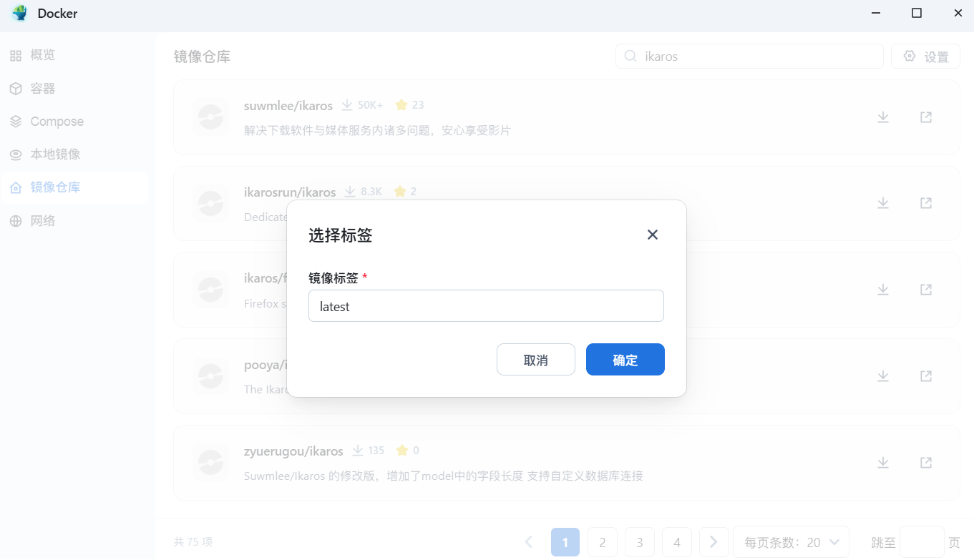Click the 共 75 项 total text
974x560 pixels.
pyautogui.click(x=193, y=542)
